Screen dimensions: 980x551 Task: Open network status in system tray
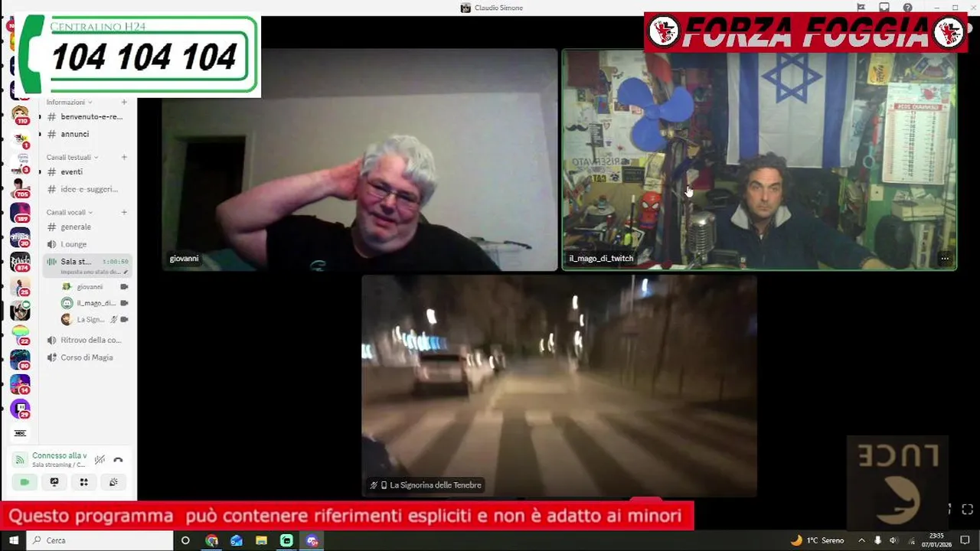[x=910, y=540]
